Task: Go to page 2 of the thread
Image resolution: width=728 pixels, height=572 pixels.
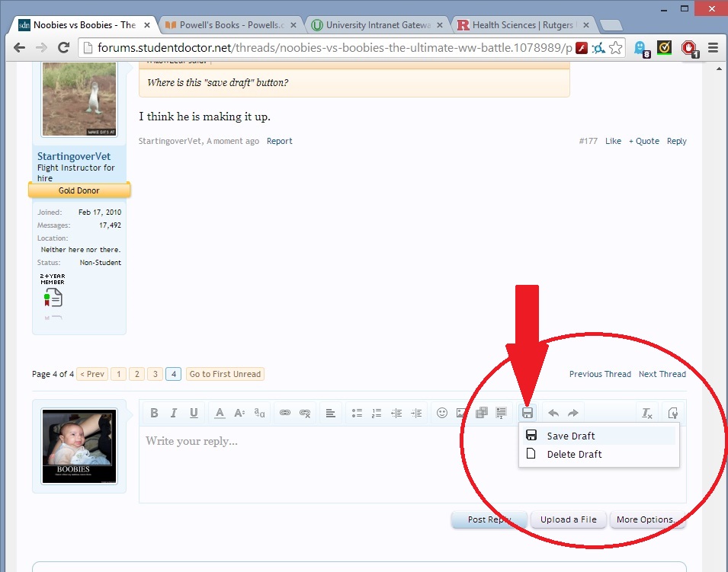Action: (x=137, y=374)
